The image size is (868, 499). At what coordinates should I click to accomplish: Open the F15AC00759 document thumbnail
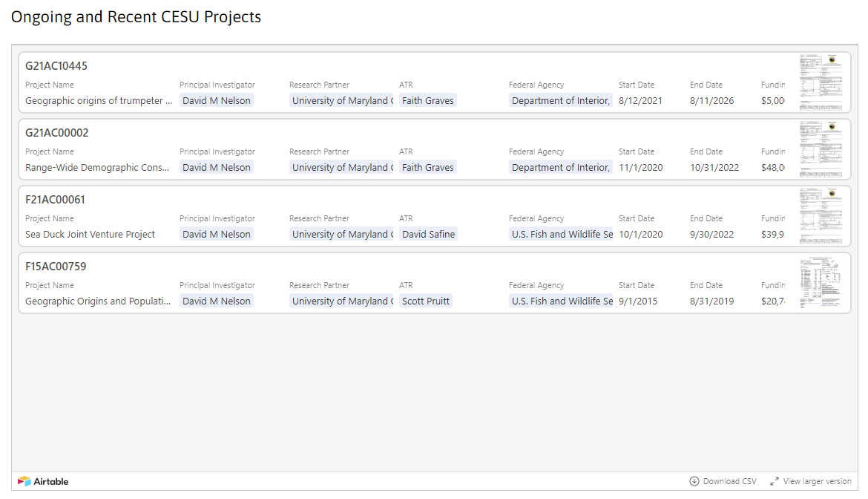[x=821, y=283]
